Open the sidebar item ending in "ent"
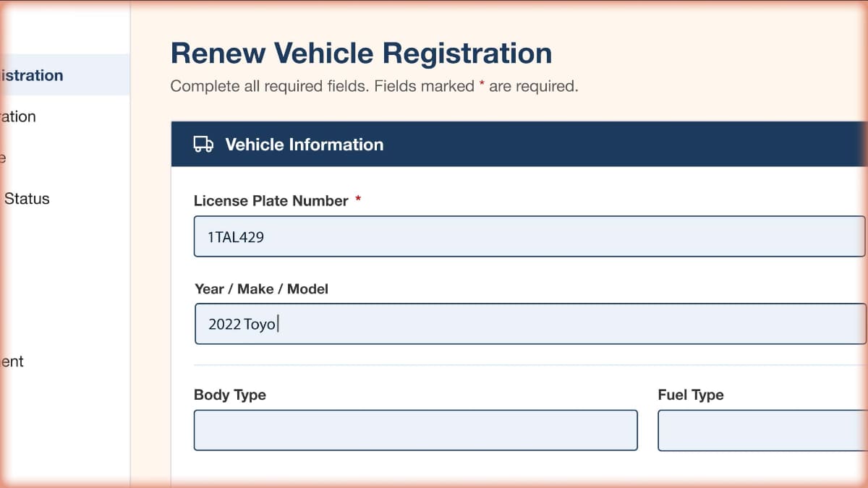The height and width of the screenshot is (488, 868). coord(12,361)
